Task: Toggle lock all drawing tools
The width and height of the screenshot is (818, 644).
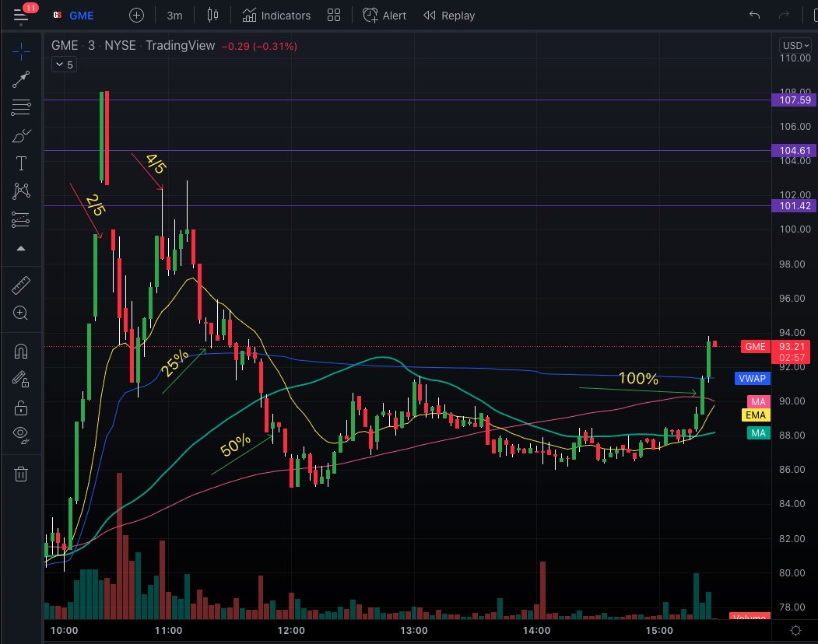Action: 21,408
